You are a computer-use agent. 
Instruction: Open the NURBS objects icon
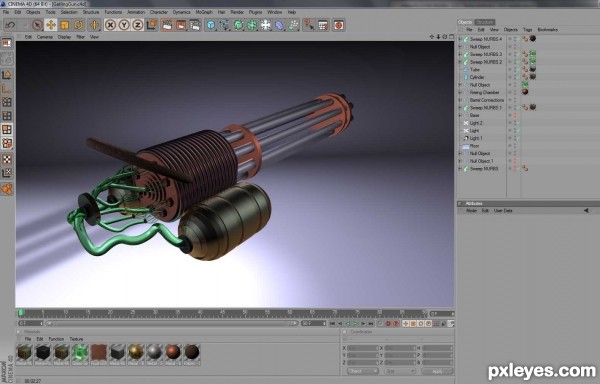(x=238, y=25)
